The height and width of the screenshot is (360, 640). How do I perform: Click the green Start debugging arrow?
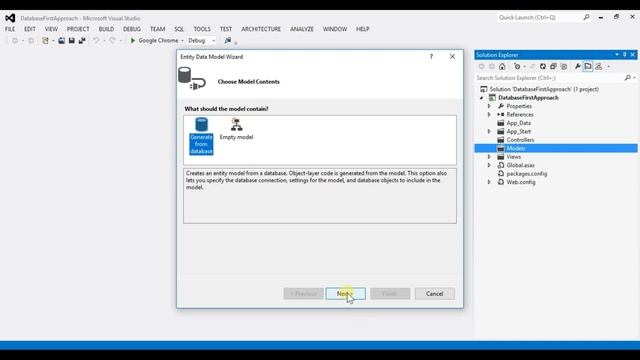point(133,40)
